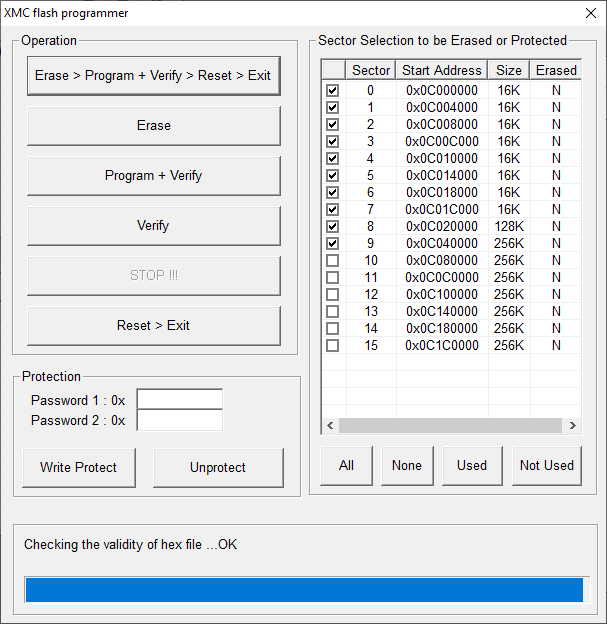The height and width of the screenshot is (624, 607).
Task: Click the Erase button
Action: click(x=154, y=126)
